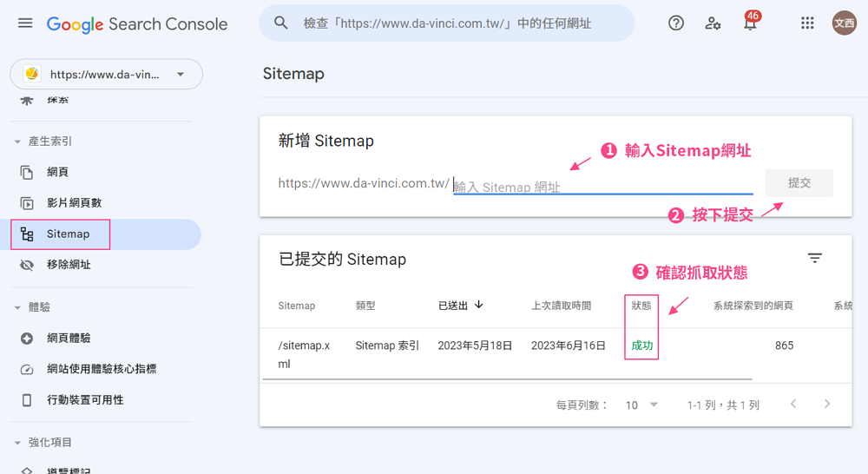Open users and settings icon

(713, 23)
